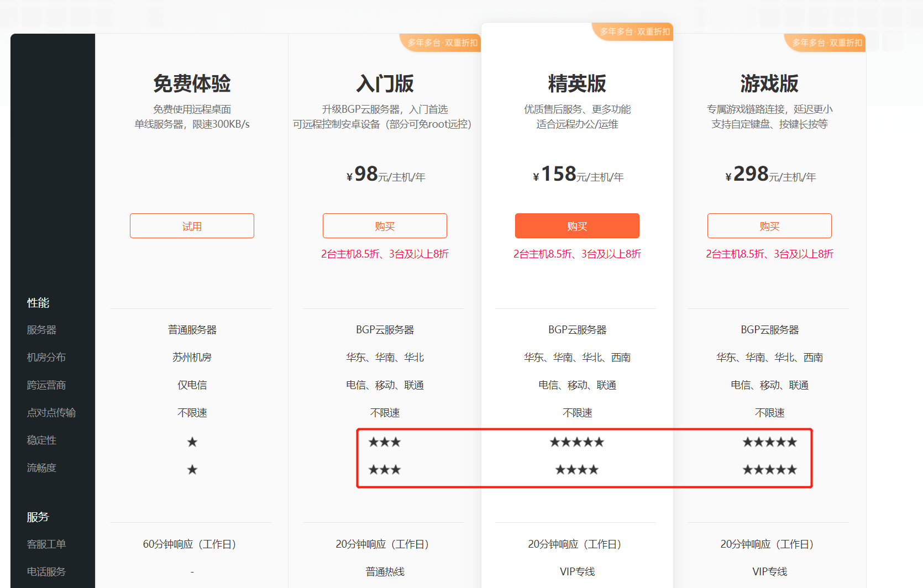The height and width of the screenshot is (588, 923).
Task: Click 性能 heading in the sidebar
Action: click(x=38, y=303)
